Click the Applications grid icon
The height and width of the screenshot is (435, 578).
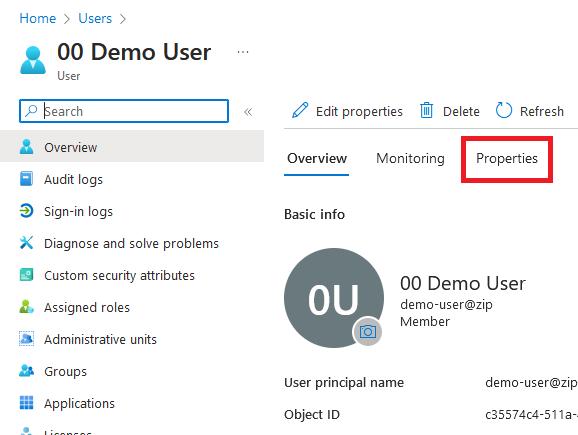pos(26,403)
